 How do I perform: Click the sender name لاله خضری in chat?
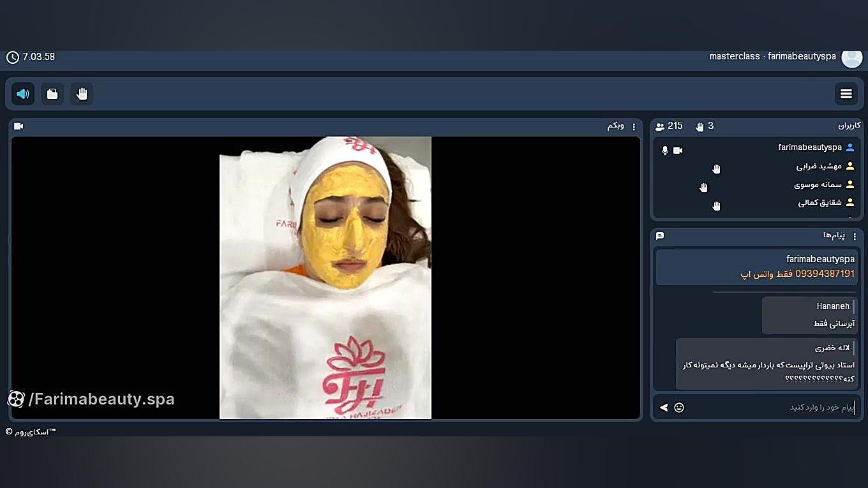pos(832,348)
